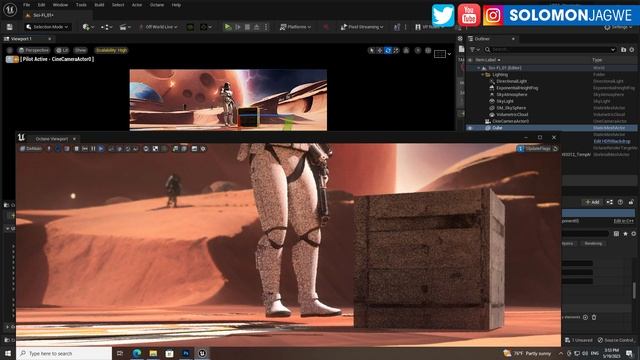The width and height of the screenshot is (640, 360).
Task: Open the Blueprints dropdown in toolbar
Action: pyautogui.click(x=107, y=27)
